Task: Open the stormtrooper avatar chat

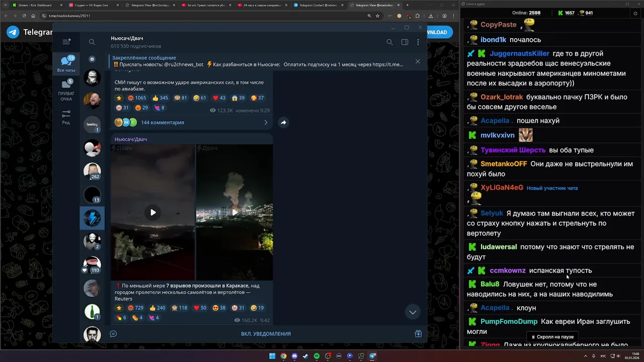Action: 92,78
